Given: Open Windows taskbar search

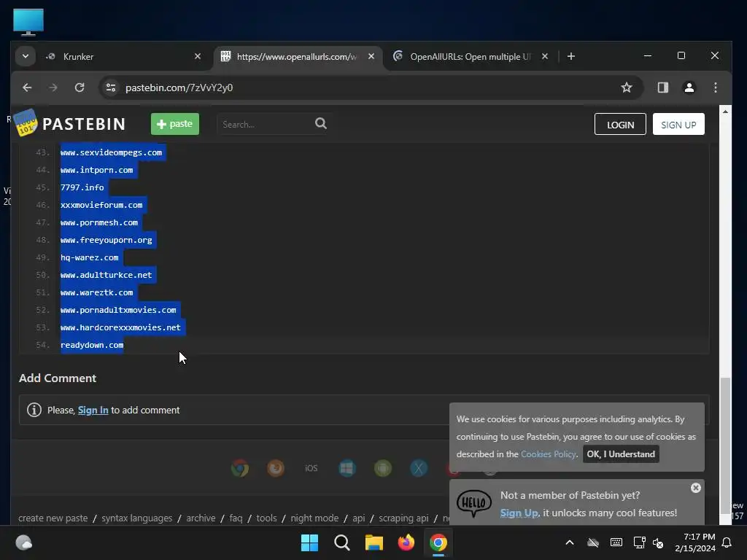Looking at the screenshot, I should (341, 542).
